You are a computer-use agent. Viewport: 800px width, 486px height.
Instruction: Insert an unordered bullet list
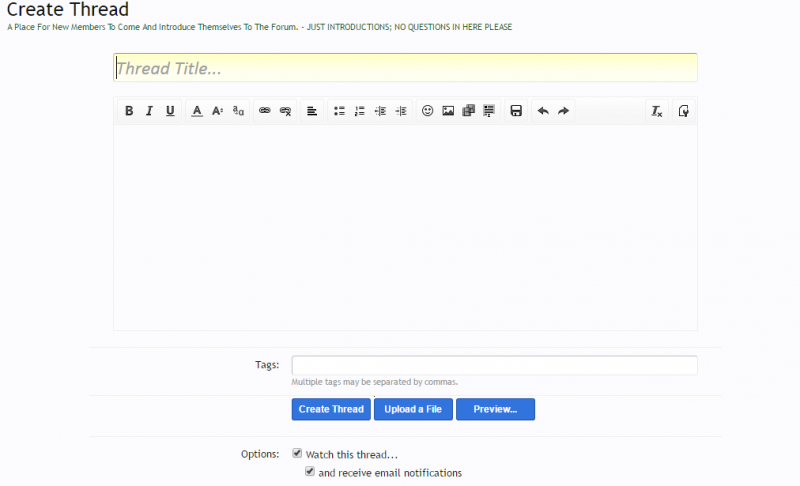[x=339, y=111]
